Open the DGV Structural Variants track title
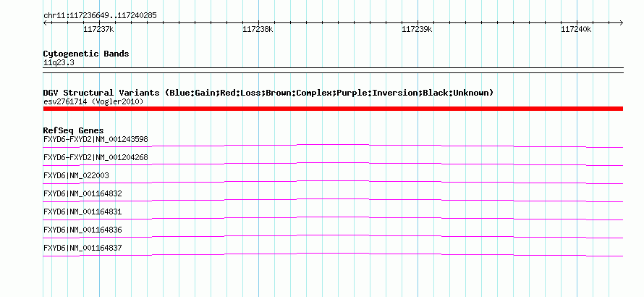Image resolution: width=644 pixels, height=297 pixels. 268,93
